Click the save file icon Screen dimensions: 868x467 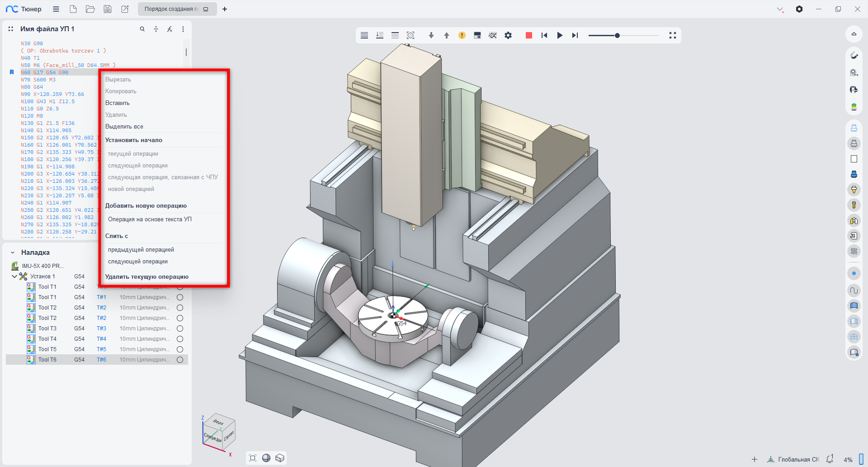108,9
